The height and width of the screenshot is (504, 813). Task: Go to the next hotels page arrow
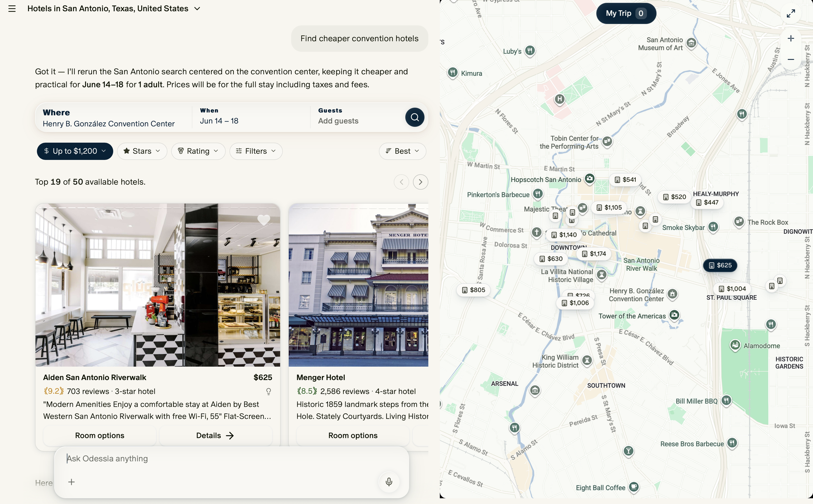coord(420,182)
